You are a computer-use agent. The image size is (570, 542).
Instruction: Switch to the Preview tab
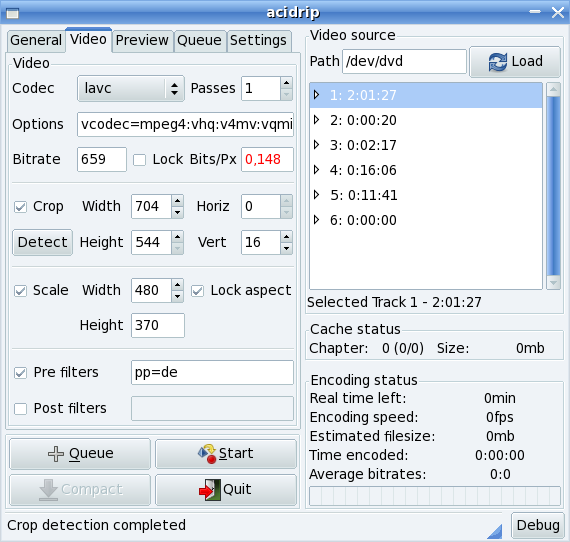142,40
